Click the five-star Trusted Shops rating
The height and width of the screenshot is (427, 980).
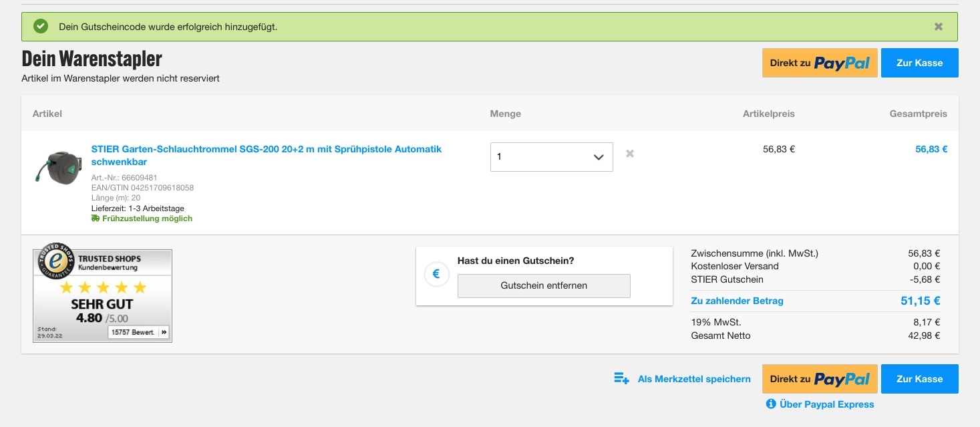tap(103, 288)
